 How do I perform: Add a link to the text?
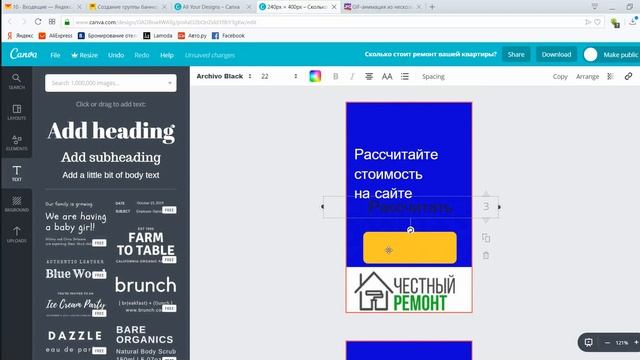point(628,76)
